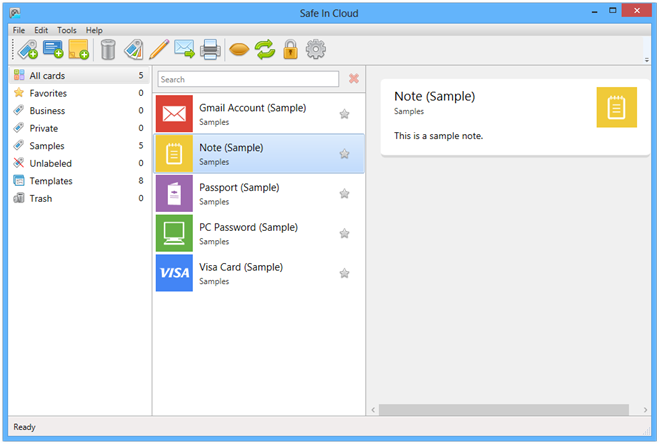
Task: Show Unlabeled cards
Action: 79,163
